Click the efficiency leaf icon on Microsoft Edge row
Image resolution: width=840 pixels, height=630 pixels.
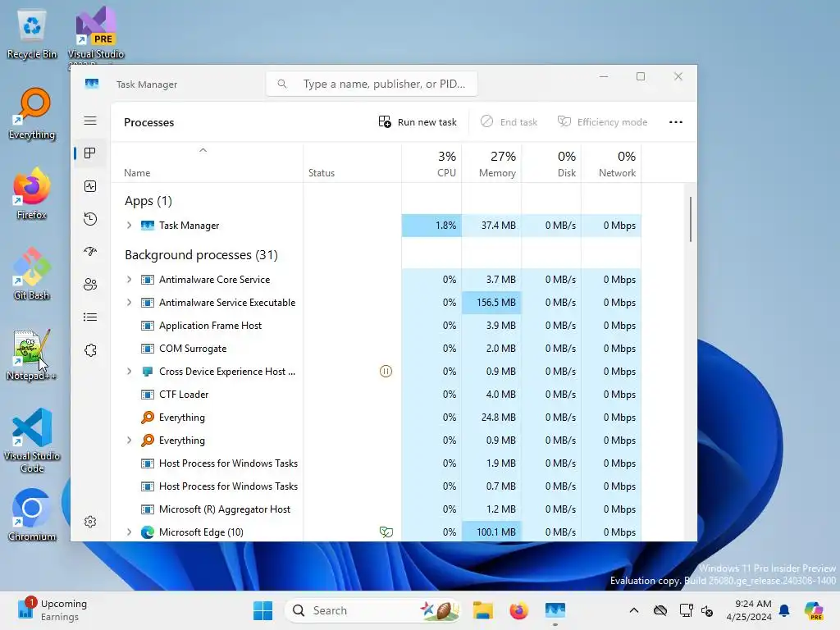pos(386,532)
